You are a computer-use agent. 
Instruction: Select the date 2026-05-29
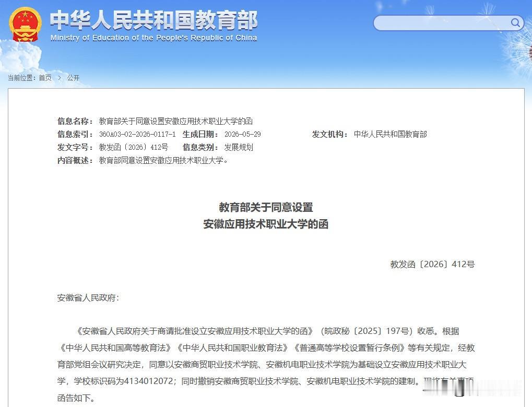click(x=243, y=134)
